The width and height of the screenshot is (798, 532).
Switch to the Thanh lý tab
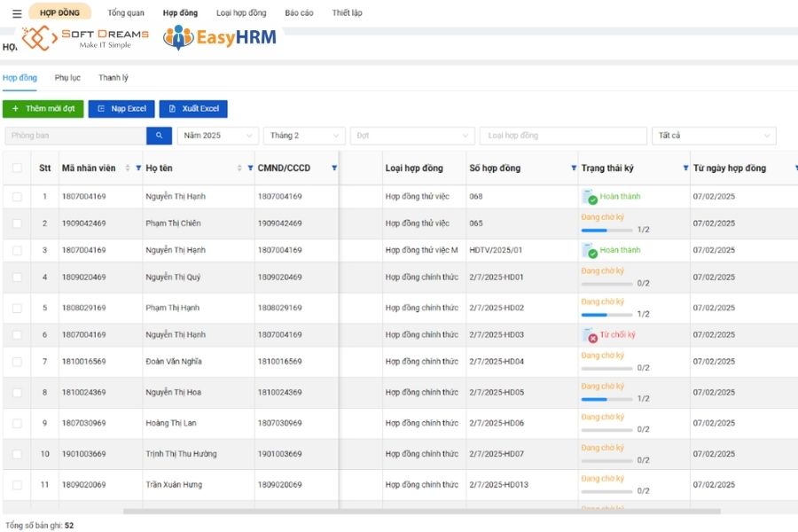tap(113, 78)
